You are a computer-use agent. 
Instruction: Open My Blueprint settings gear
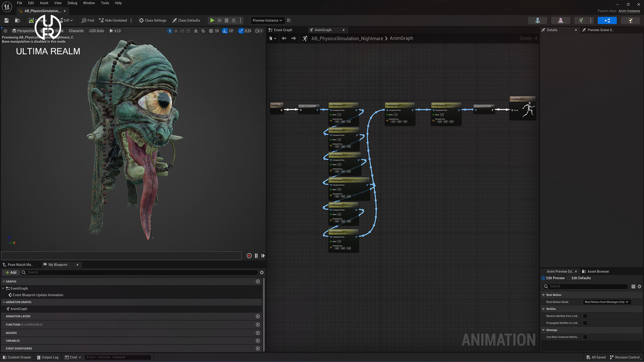click(262, 273)
